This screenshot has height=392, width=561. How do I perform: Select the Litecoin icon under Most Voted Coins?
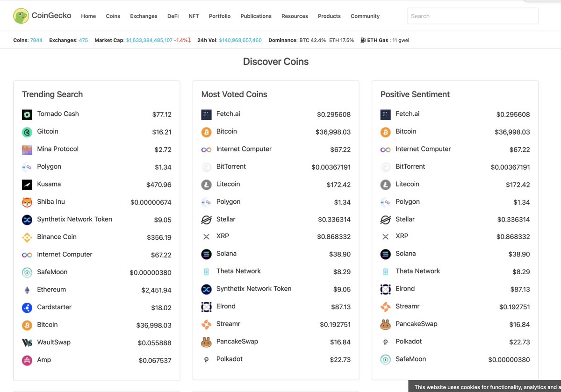coord(206,185)
